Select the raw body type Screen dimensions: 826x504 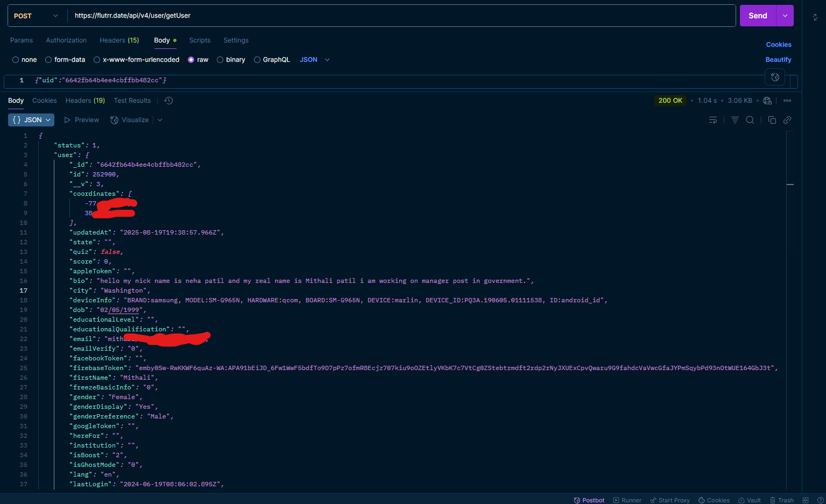198,60
